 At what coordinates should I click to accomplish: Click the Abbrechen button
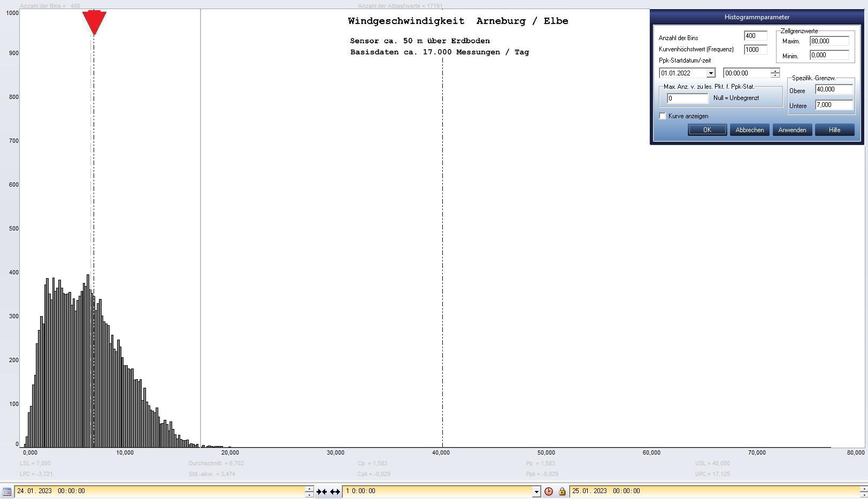point(749,130)
